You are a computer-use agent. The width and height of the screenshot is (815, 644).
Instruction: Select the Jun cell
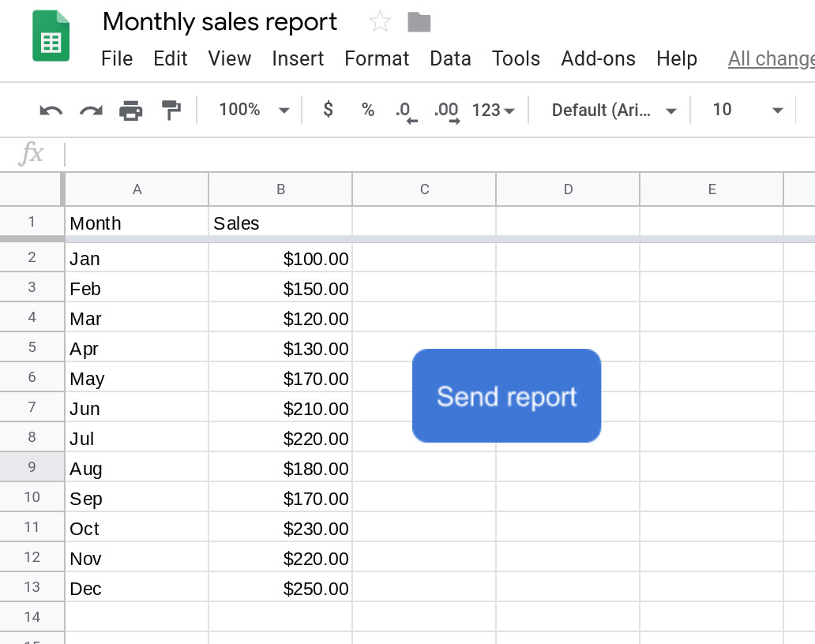[x=137, y=407]
